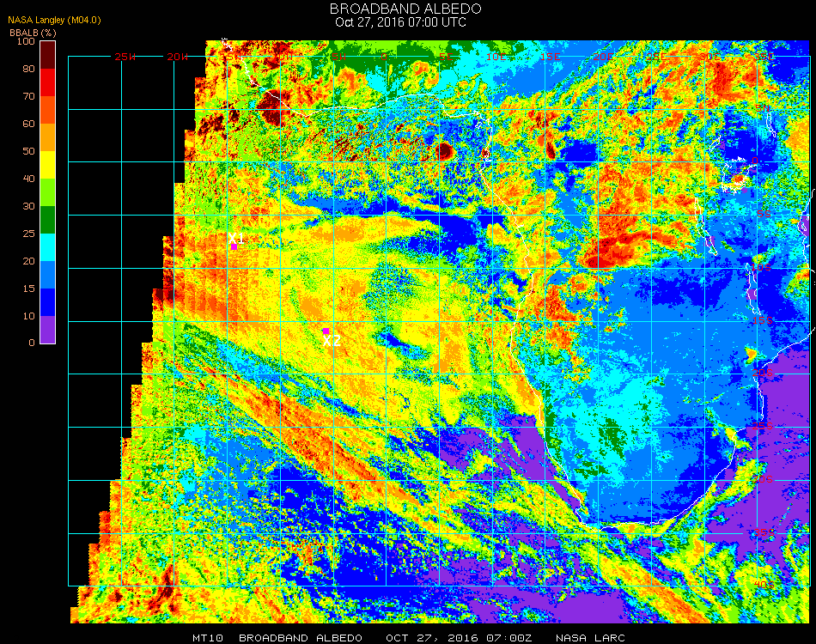The image size is (816, 644).
Task: Click the colorbar's 20 scale value
Action: coord(28,261)
